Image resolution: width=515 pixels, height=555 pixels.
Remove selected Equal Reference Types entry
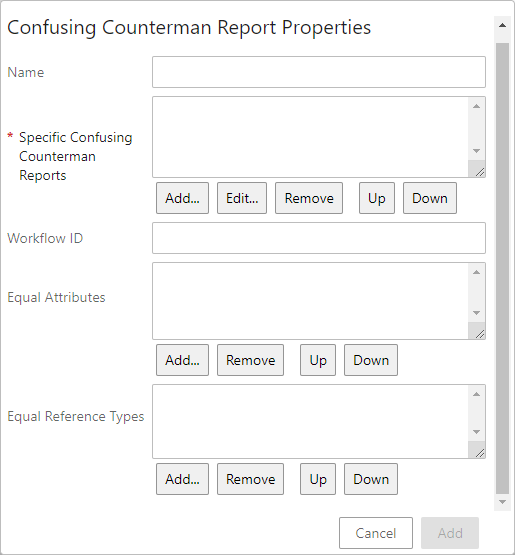pyautogui.click(x=250, y=479)
